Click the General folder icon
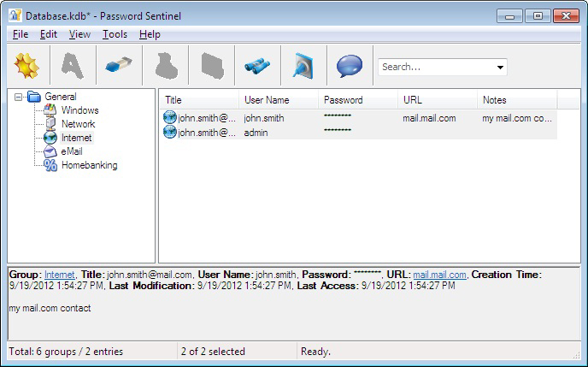Screen dimensions: 588x367 (34, 97)
